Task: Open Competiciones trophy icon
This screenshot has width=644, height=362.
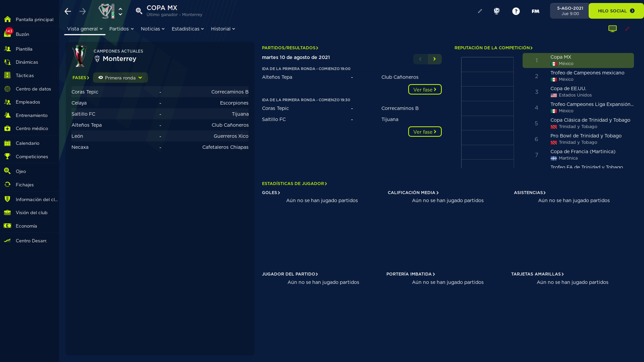Action: click(x=7, y=157)
